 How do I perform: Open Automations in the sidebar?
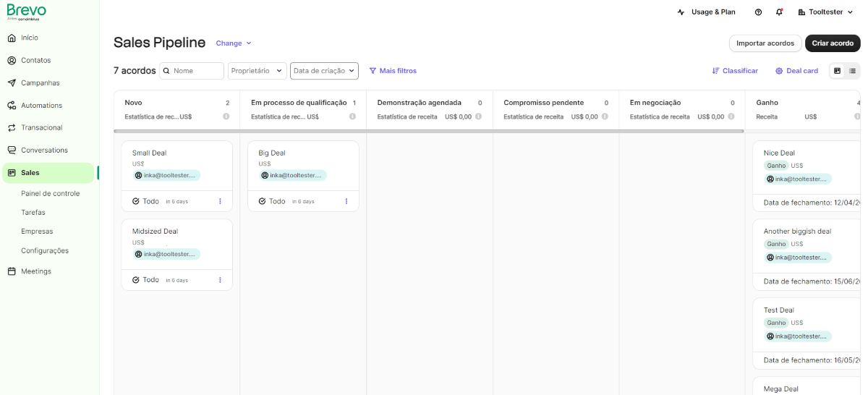tap(41, 105)
